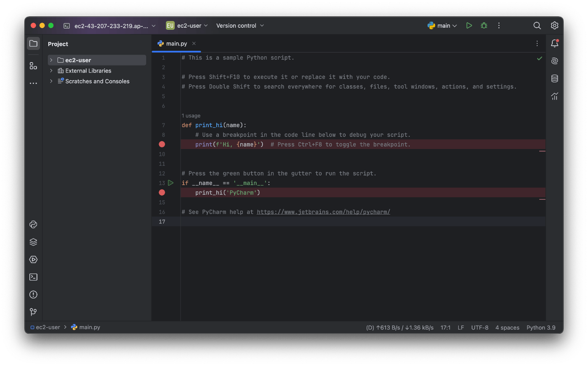588x366 pixels.
Task: Open the Problems tool window
Action: (x=34, y=295)
